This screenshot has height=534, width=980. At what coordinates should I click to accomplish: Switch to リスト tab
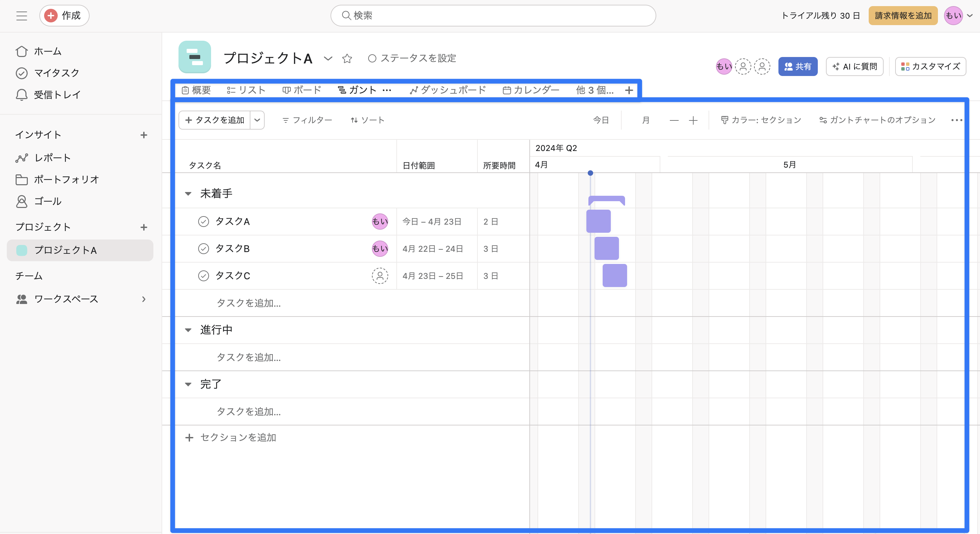coord(246,90)
